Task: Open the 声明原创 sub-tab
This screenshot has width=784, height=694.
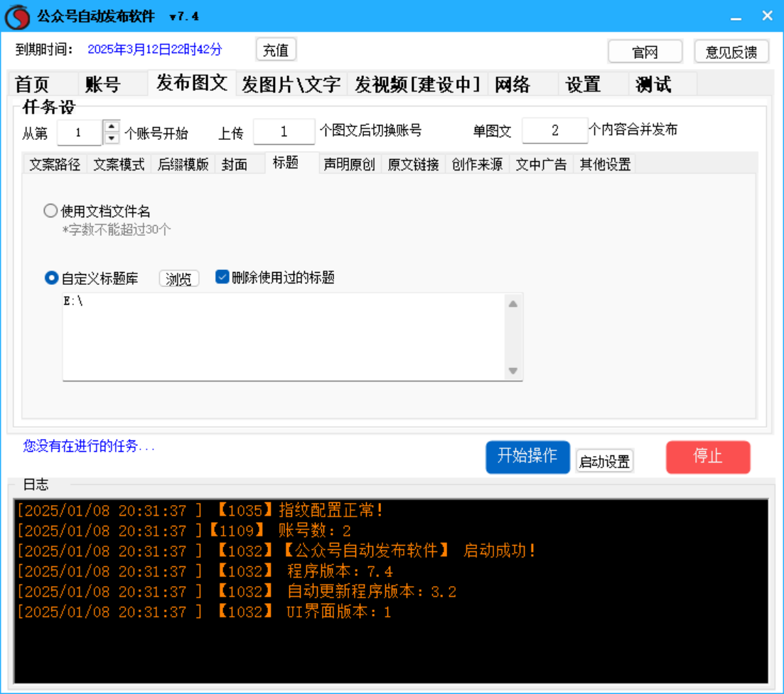Action: tap(350, 164)
